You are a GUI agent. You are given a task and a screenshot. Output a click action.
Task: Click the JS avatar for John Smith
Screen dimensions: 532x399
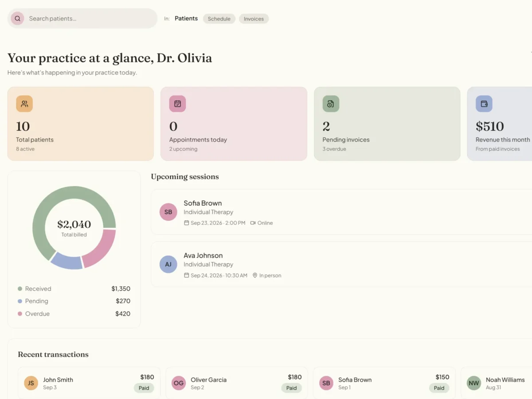(31, 383)
